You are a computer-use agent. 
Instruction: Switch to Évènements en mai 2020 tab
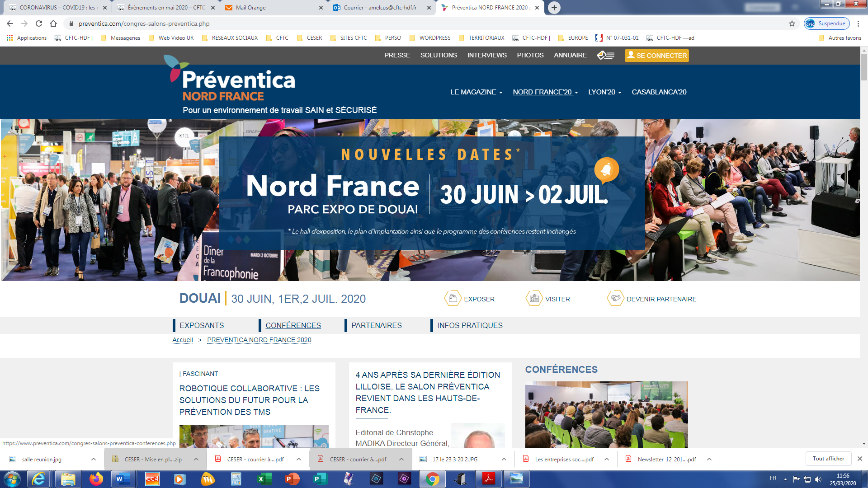click(165, 8)
